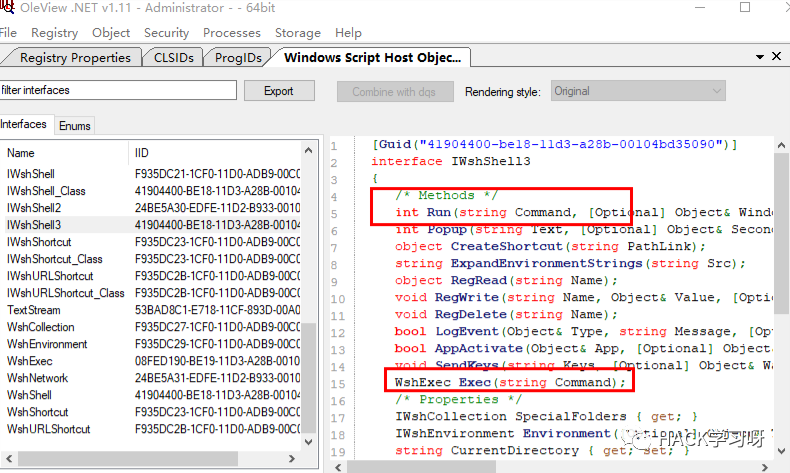Click the interface list scroll up arrow

pos(309,151)
